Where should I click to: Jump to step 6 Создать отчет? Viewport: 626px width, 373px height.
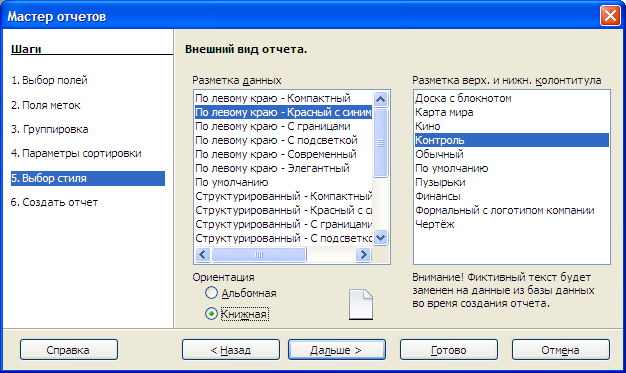(54, 202)
